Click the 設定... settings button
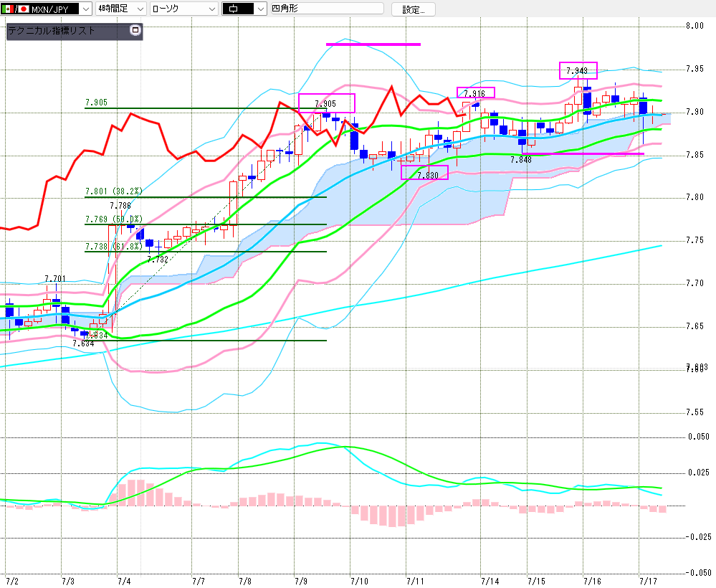The height and width of the screenshot is (588, 716). pyautogui.click(x=414, y=9)
